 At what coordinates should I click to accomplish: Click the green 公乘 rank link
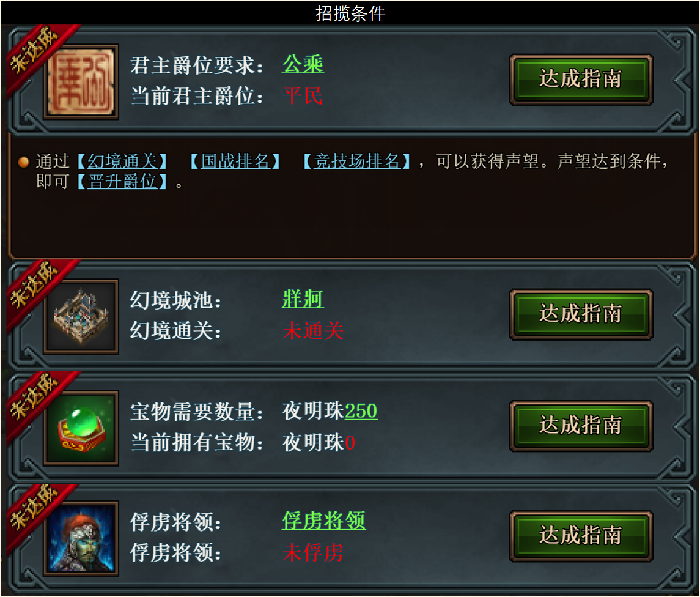pos(303,65)
